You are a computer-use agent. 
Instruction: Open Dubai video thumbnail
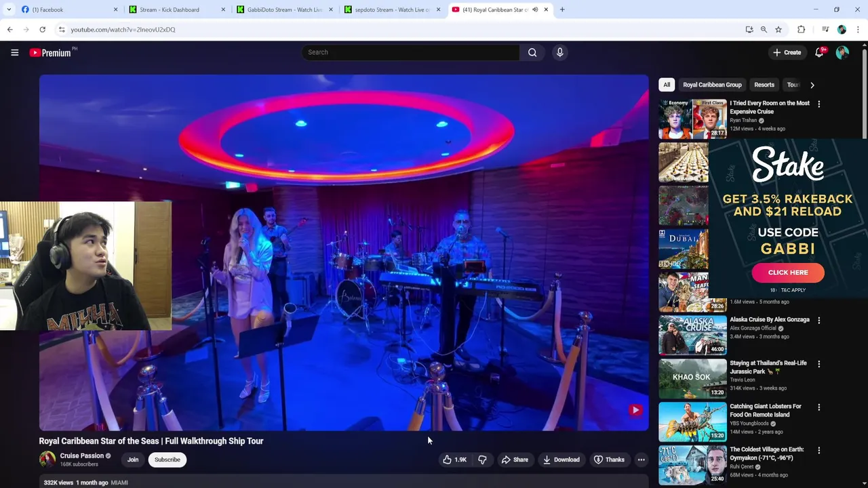[684, 249]
